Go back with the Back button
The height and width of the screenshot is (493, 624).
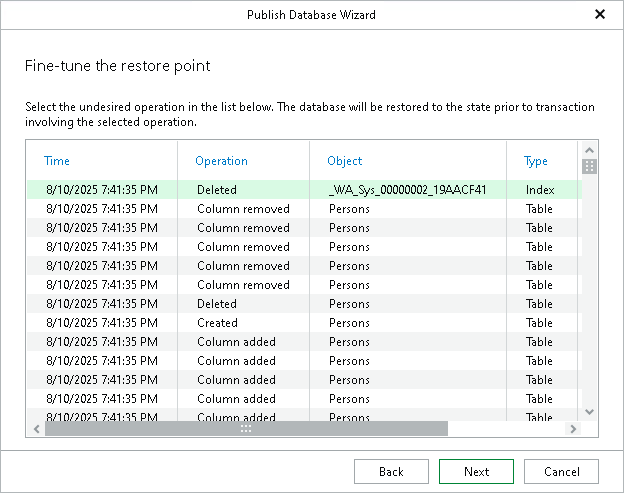[391, 471]
